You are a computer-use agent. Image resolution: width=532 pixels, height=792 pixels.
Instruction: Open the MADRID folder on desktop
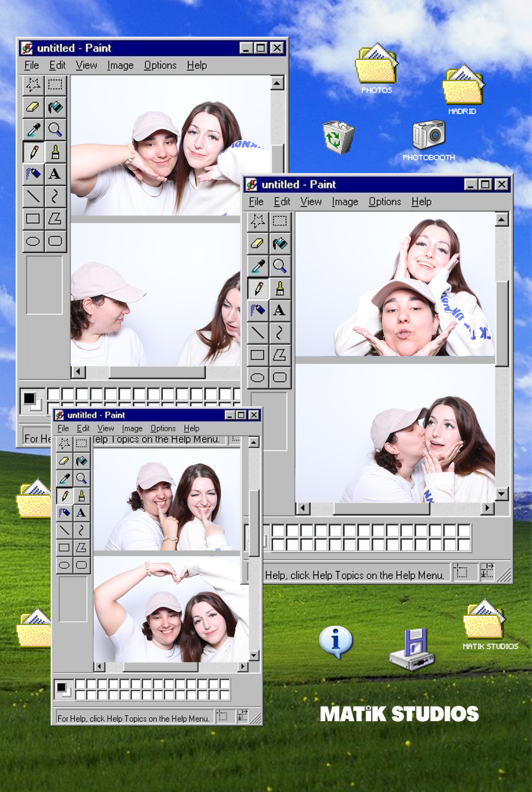[x=463, y=86]
